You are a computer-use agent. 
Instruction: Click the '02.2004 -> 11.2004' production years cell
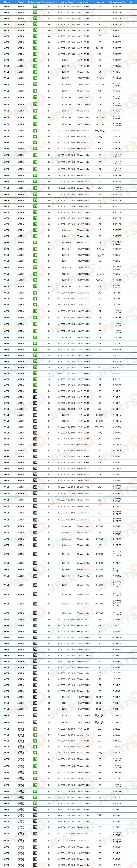point(66,149)
